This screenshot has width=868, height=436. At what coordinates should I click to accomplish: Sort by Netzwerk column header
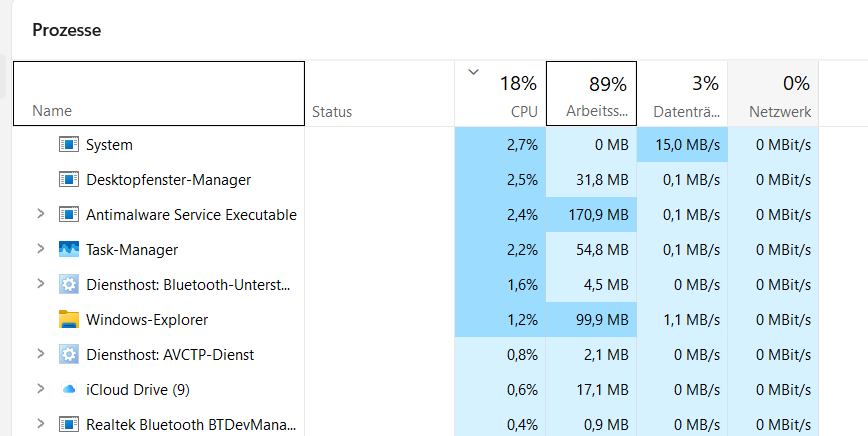point(773,94)
